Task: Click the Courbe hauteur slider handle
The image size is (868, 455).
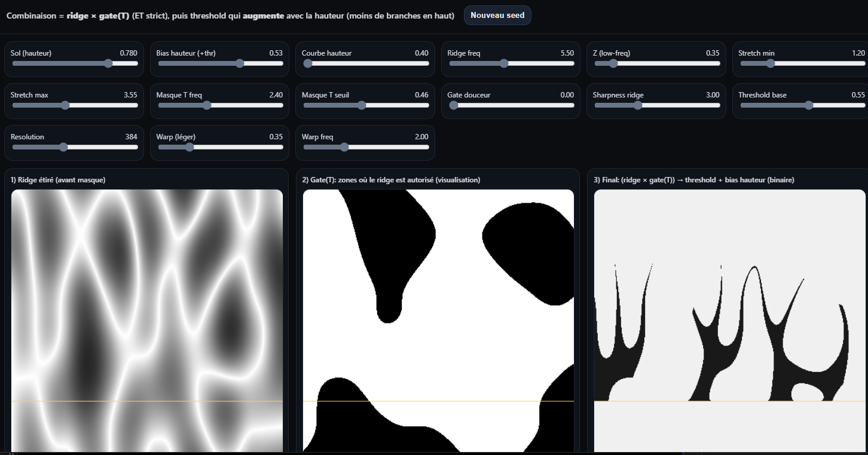Action: 308,63
